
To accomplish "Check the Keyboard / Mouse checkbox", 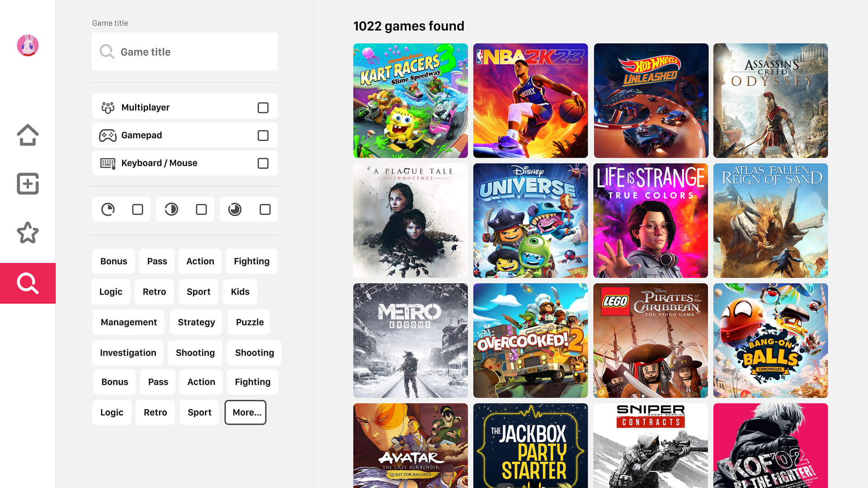I will coord(263,163).
